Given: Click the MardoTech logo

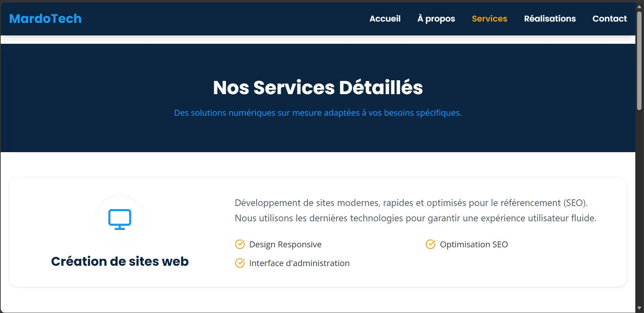Looking at the screenshot, I should coord(45,19).
